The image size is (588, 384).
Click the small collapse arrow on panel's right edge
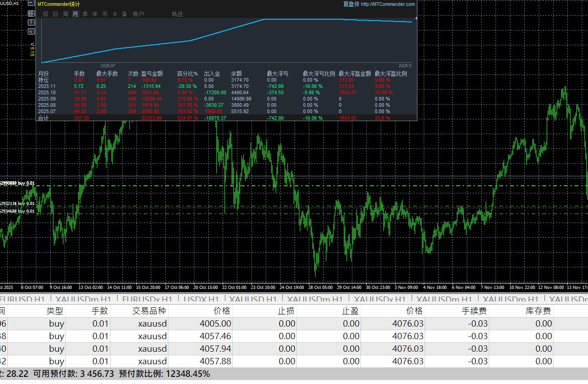point(416,18)
